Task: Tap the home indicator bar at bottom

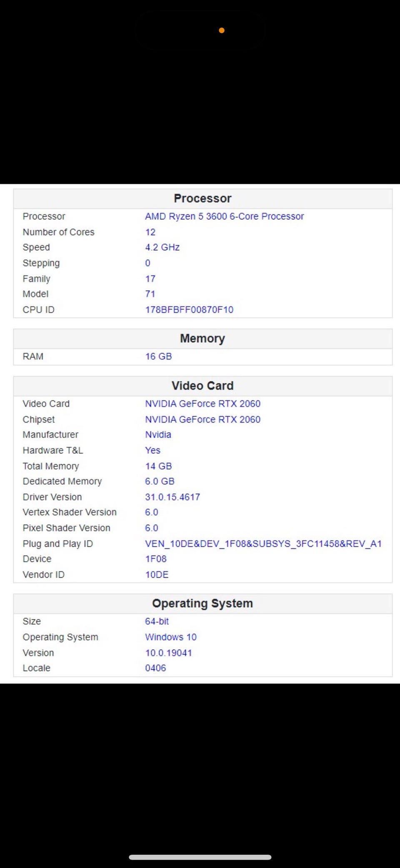Action: tap(200, 857)
